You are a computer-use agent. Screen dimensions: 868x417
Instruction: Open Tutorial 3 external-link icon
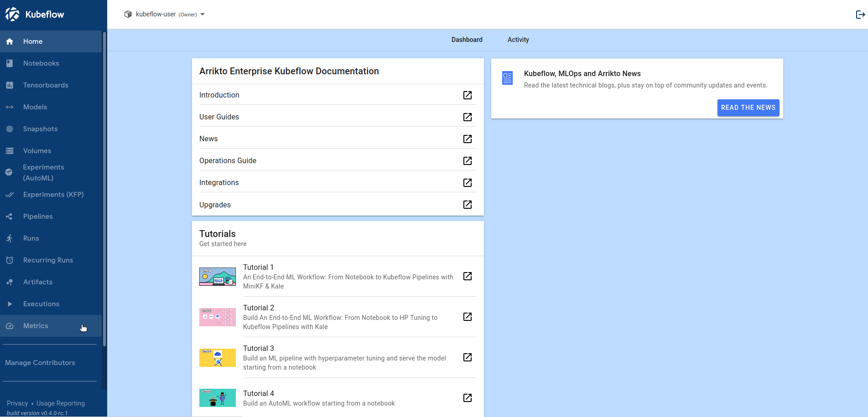click(468, 357)
